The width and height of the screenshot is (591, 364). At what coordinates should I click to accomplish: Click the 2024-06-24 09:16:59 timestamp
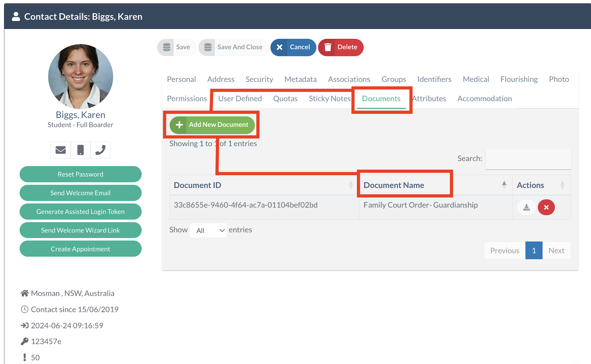[67, 326]
